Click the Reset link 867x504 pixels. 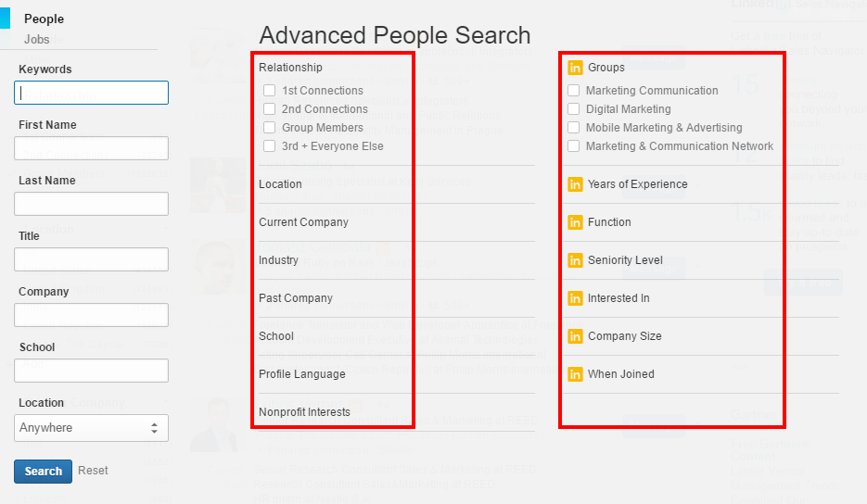coord(93,471)
